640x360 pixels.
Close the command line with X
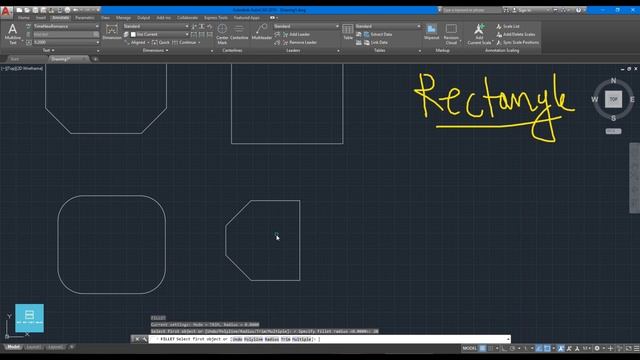pyautogui.click(x=137, y=339)
